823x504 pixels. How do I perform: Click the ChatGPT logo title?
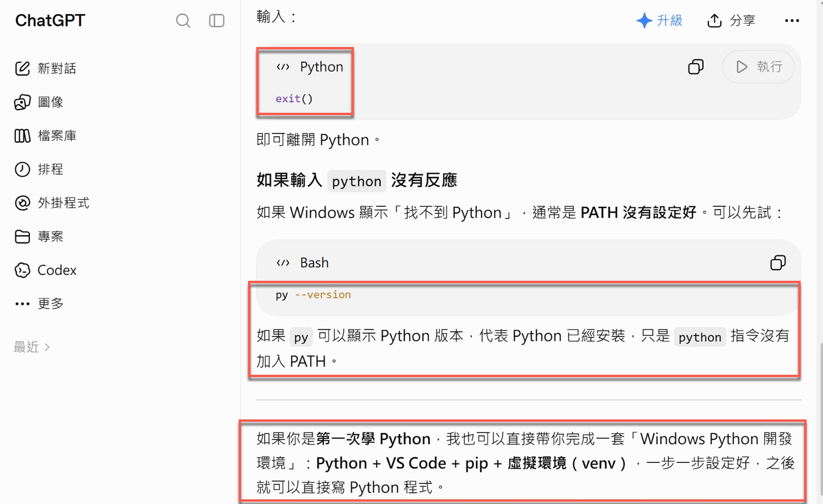pos(50,21)
